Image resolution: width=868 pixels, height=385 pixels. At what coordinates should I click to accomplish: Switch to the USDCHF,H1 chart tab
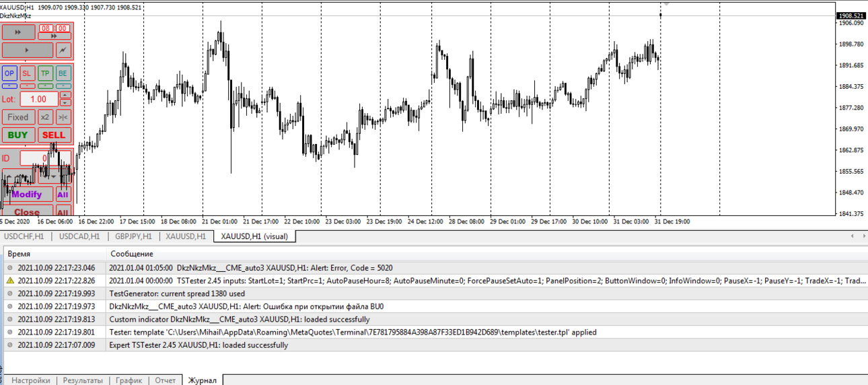coord(26,236)
